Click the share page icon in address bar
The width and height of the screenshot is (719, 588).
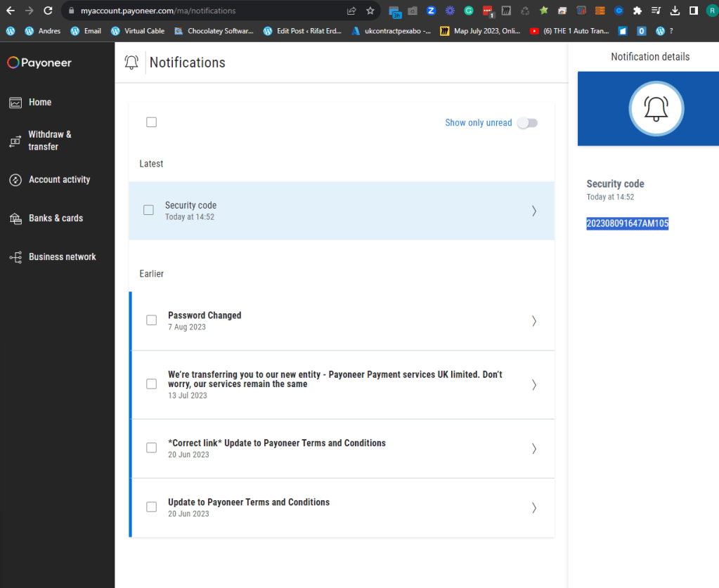351,11
